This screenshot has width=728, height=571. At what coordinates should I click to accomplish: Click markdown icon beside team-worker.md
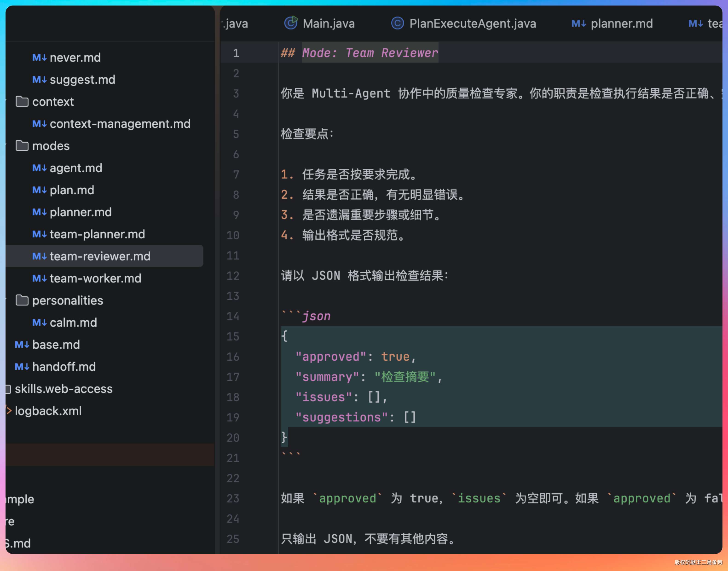click(39, 278)
